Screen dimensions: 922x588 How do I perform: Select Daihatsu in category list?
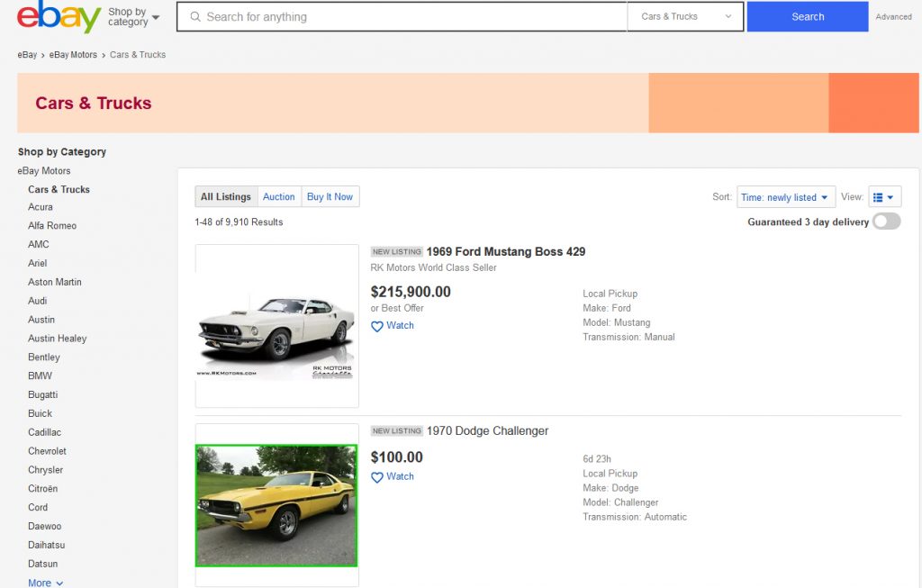pos(47,545)
